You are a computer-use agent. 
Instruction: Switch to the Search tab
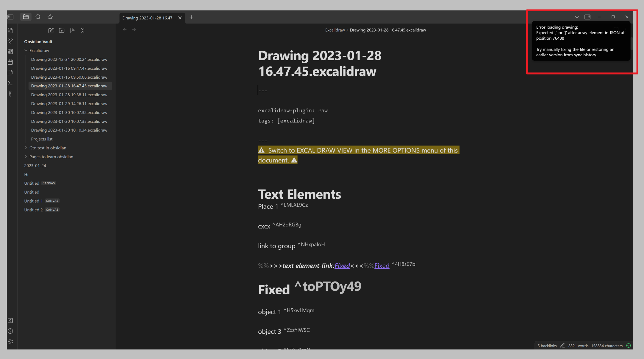[38, 17]
